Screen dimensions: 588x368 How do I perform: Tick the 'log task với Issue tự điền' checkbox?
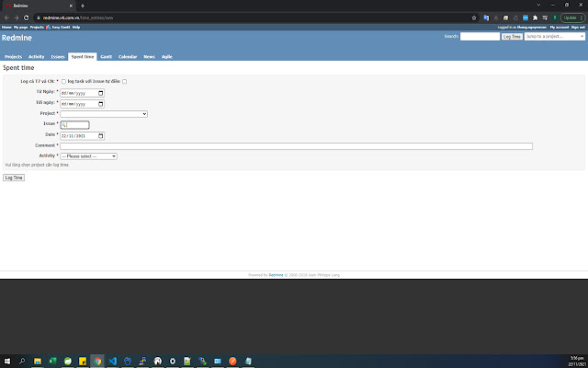tap(125, 82)
